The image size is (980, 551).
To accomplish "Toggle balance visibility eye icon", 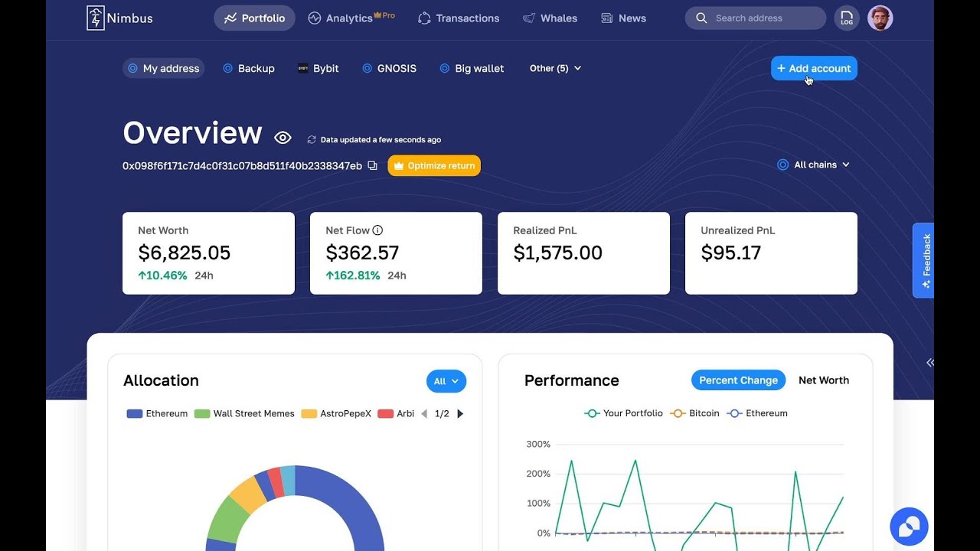I will [x=283, y=138].
